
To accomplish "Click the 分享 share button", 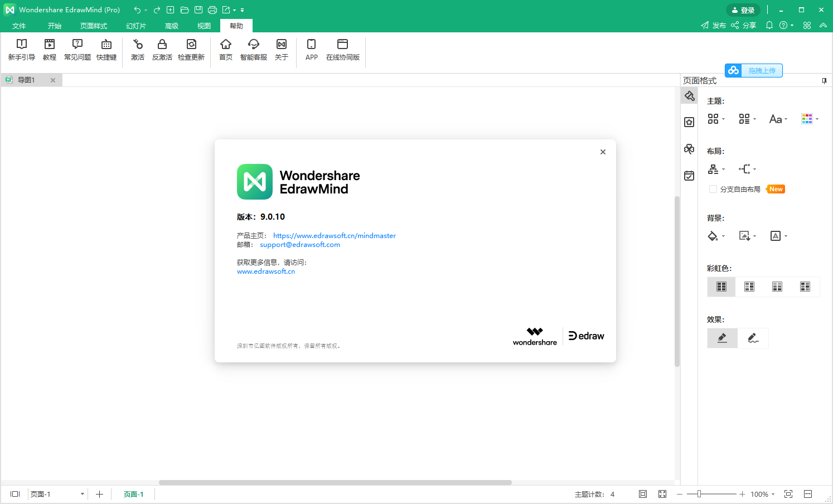I will coord(744,25).
